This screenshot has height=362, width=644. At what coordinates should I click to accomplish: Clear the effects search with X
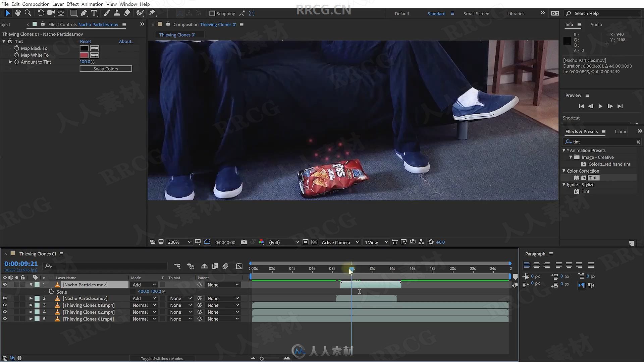[638, 142]
